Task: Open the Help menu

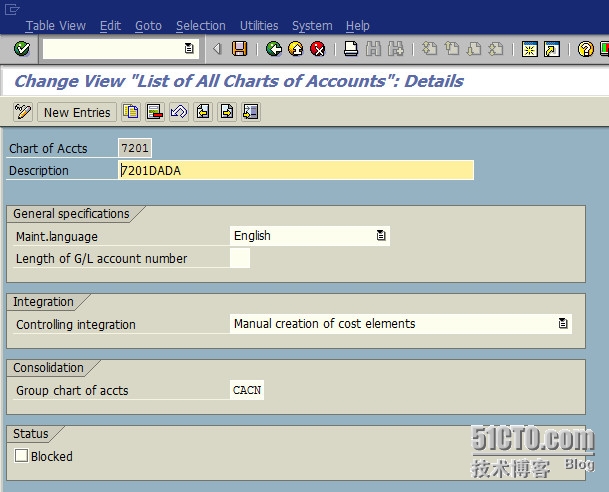Action: pos(358,26)
